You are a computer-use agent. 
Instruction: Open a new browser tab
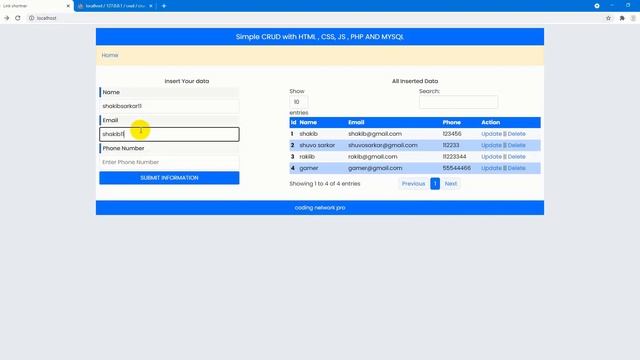coord(164,6)
